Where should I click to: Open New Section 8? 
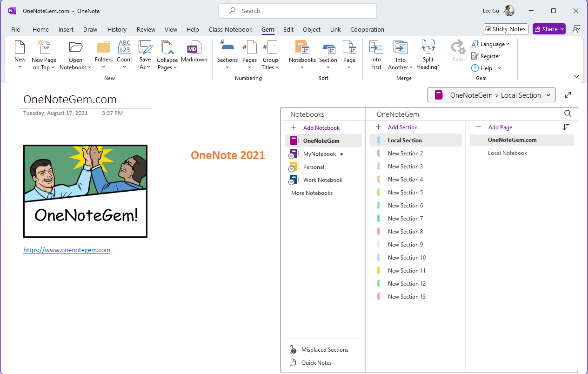416,232
